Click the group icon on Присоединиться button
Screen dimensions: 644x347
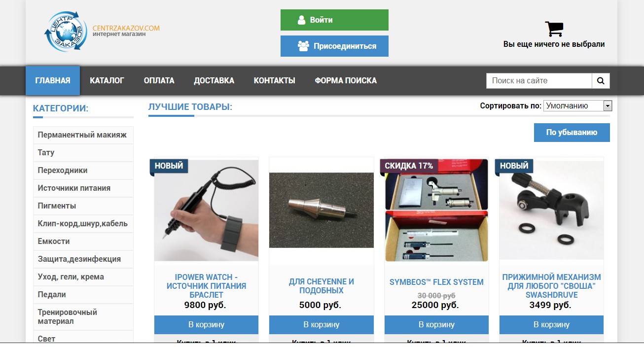(x=303, y=46)
